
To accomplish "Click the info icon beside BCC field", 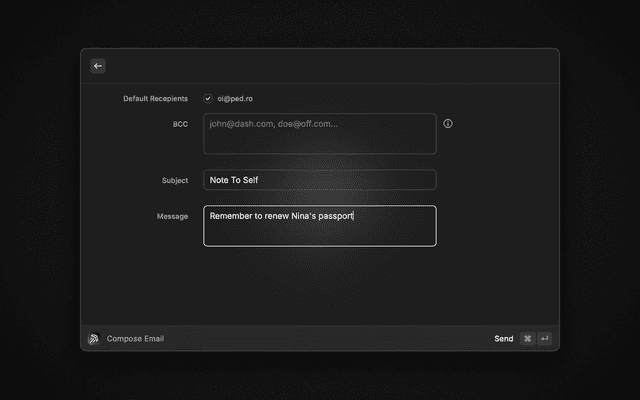I will coord(448,124).
